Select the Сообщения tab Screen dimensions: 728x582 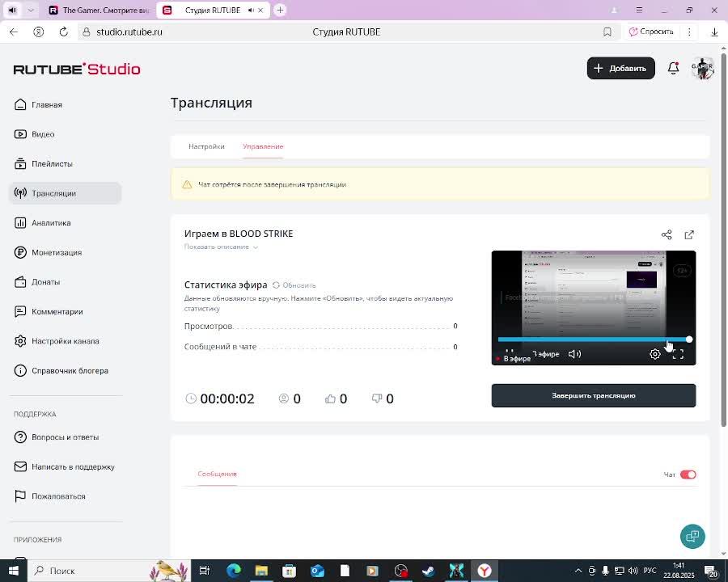218,474
